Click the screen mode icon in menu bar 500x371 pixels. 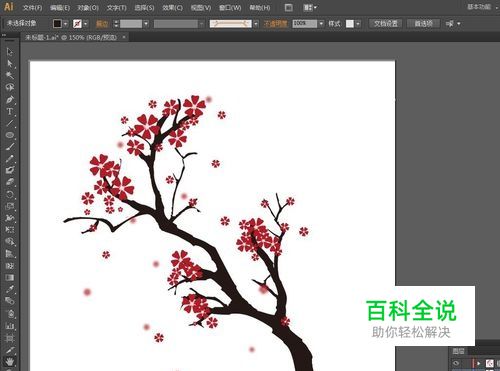(289, 7)
